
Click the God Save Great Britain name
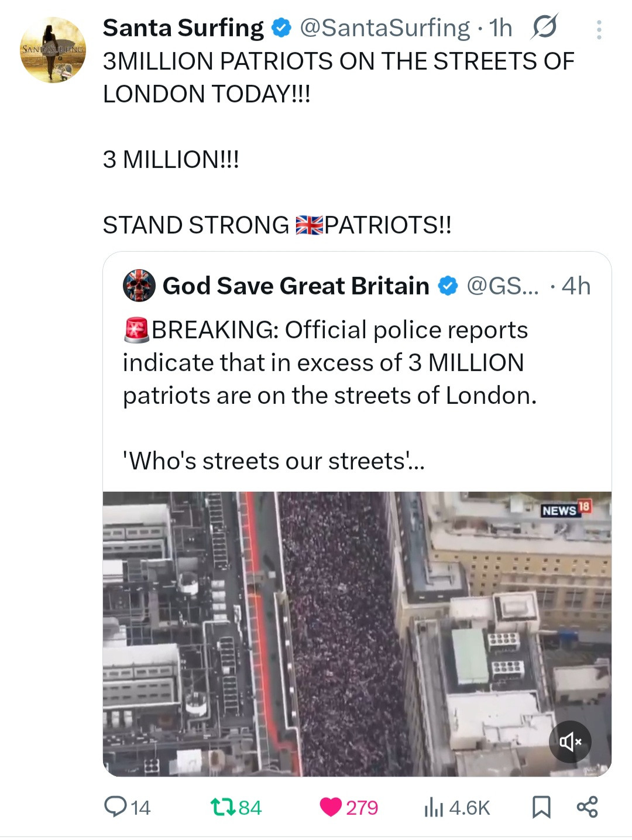pos(296,286)
